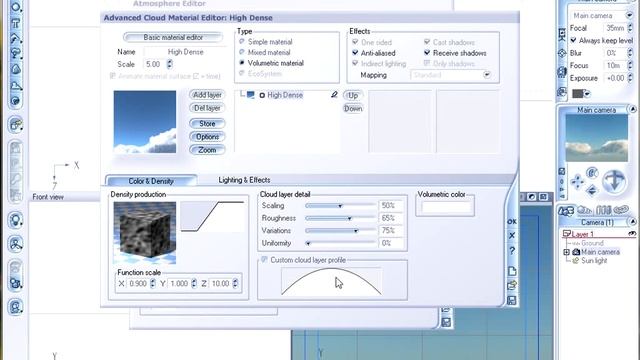640x360 pixels.
Task: Open the grey color dropdown in camera panel
Action: pos(587,94)
